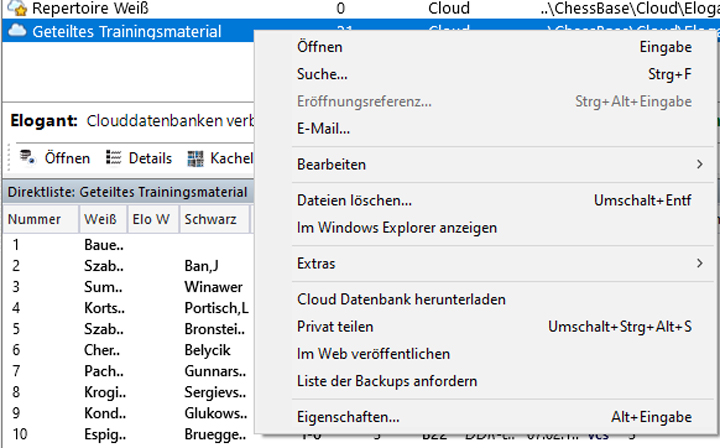
Task: Select game 4 with Portisch,L
Action: point(216,305)
